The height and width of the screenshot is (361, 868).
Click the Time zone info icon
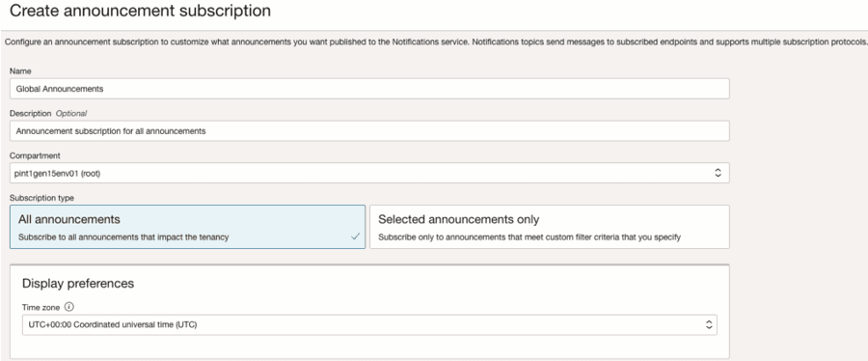coord(69,307)
